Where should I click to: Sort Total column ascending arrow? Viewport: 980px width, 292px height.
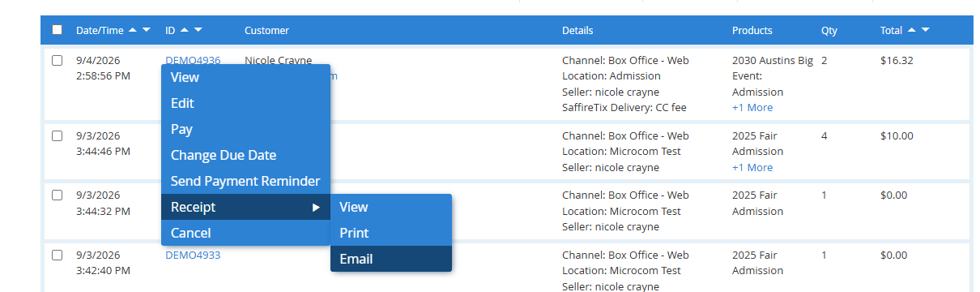[912, 30]
